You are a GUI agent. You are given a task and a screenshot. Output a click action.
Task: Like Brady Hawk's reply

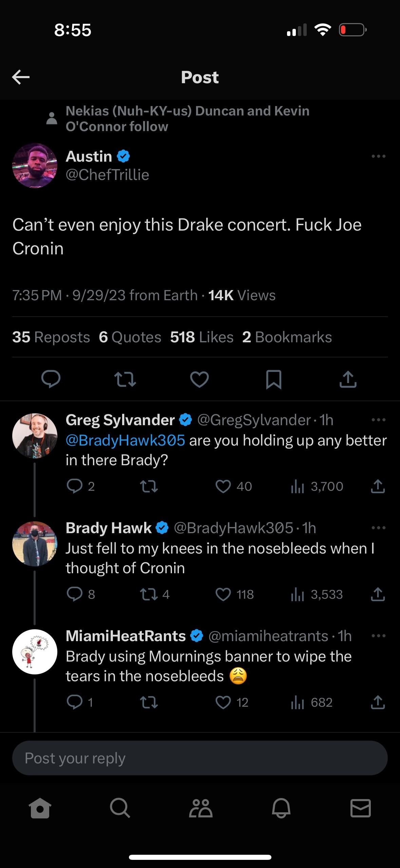click(x=223, y=595)
